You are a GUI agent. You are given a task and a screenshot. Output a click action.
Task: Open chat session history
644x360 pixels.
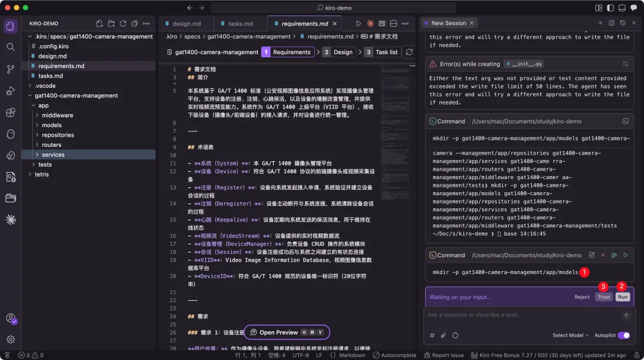(x=623, y=23)
